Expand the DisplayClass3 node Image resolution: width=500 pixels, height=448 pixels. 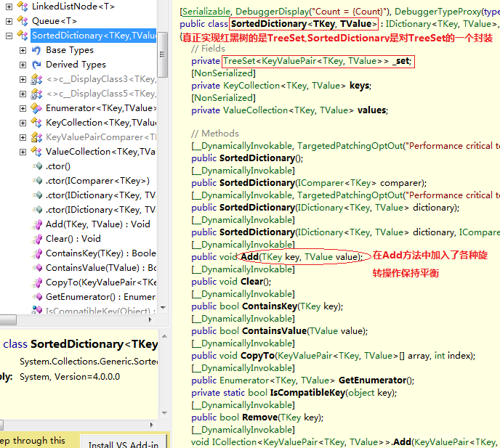coord(23,79)
